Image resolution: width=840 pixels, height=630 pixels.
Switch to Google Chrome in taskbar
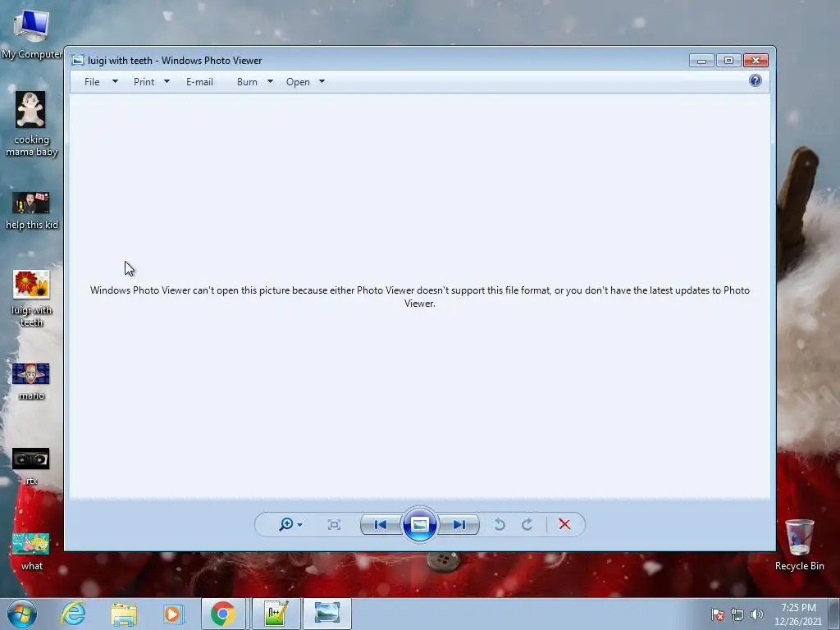coord(223,614)
